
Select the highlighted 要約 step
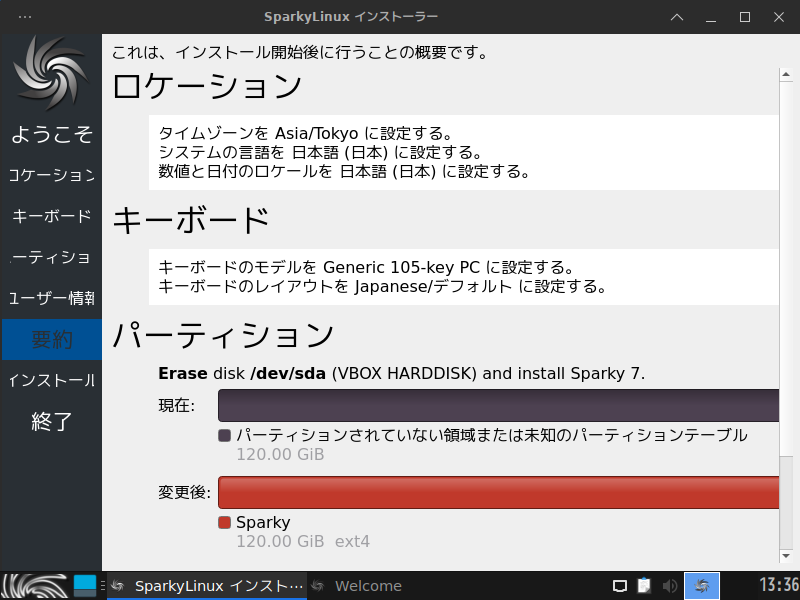pyautogui.click(x=52, y=339)
